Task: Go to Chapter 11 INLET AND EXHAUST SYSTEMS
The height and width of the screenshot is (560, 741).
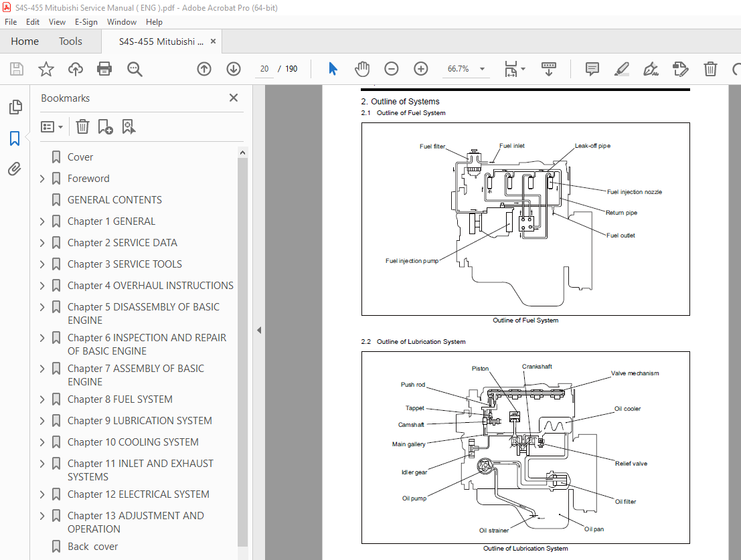Action: [140, 470]
